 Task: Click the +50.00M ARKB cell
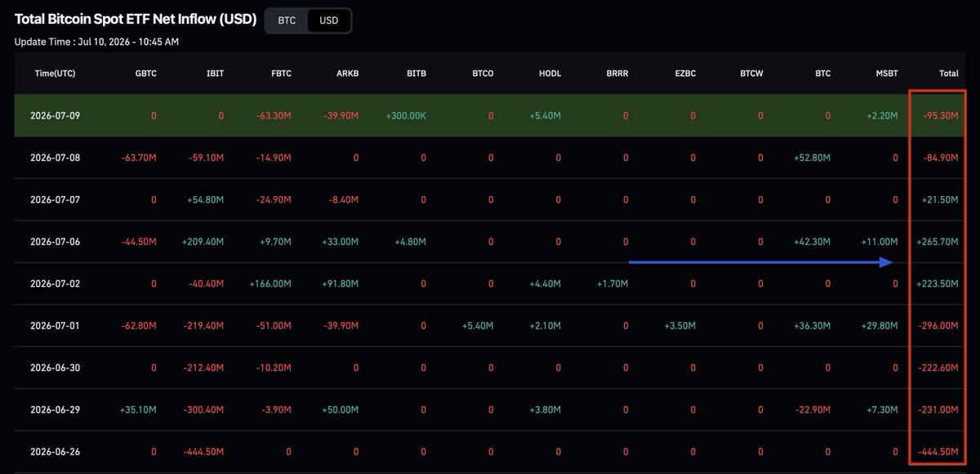click(x=340, y=410)
